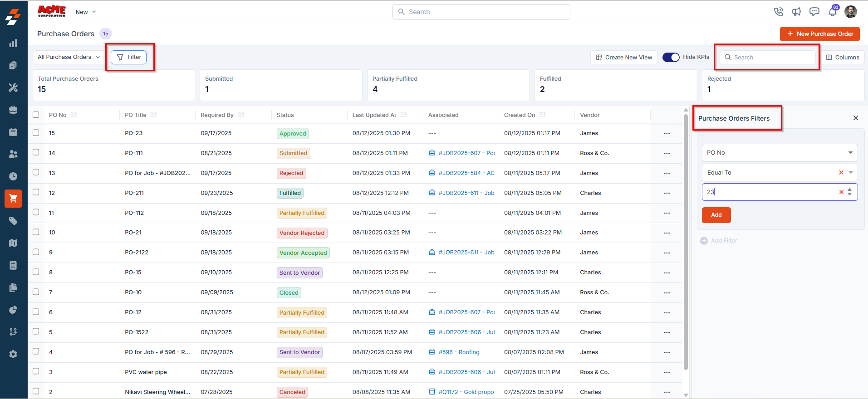Image resolution: width=868 pixels, height=399 pixels.
Task: Open the people/contacts sidebar icon
Action: (13, 154)
